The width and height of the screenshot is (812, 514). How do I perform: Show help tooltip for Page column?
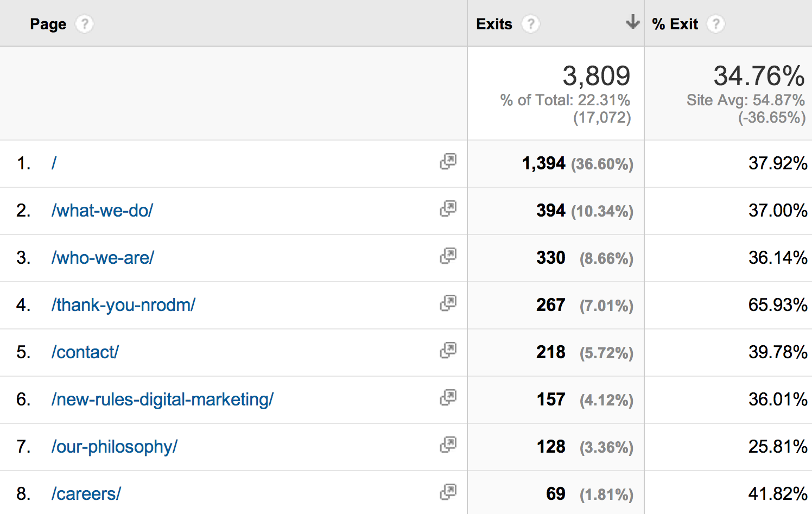pyautogui.click(x=84, y=24)
